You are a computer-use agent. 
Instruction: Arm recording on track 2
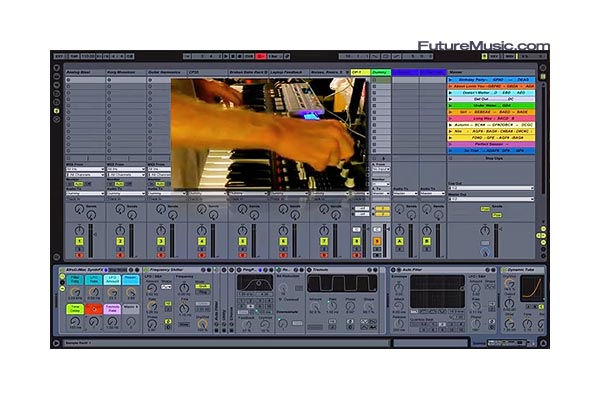[120, 255]
